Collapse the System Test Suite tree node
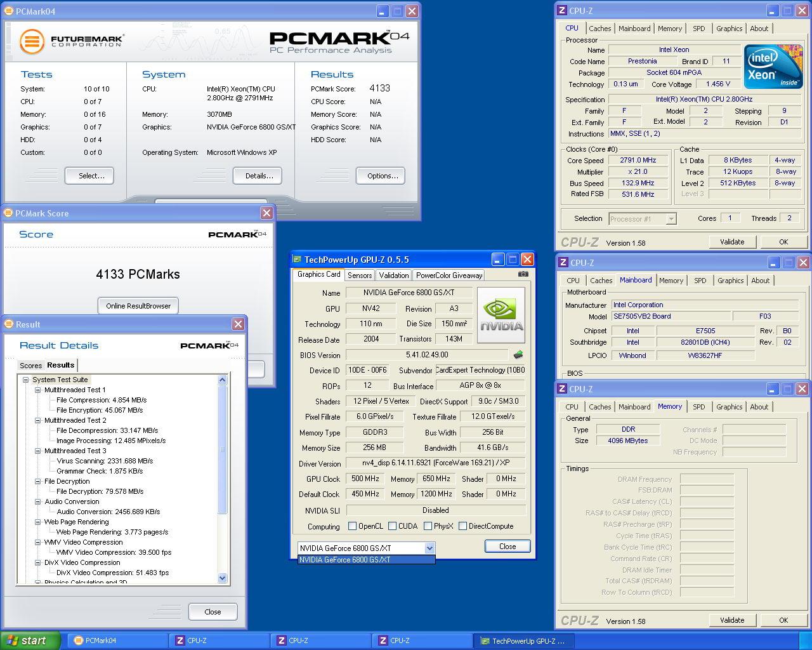812x650 pixels. click(26, 380)
